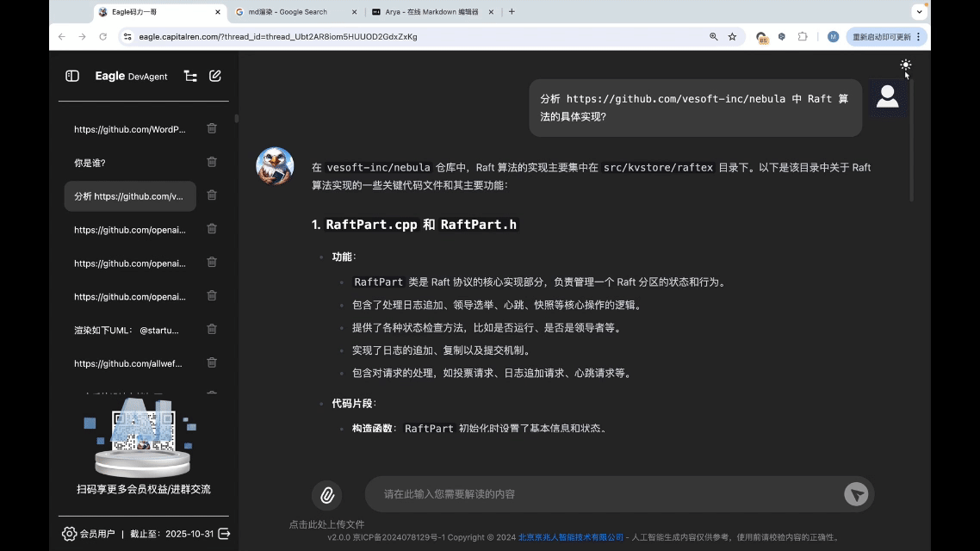Click the conversation list scrollbar
This screenshot has width=980, height=551.
236,118
